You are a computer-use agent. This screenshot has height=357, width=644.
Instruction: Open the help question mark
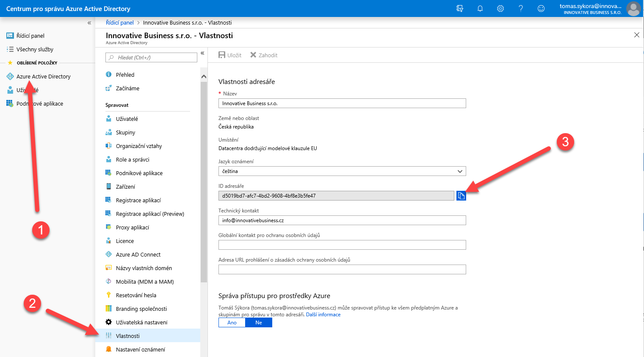click(521, 8)
